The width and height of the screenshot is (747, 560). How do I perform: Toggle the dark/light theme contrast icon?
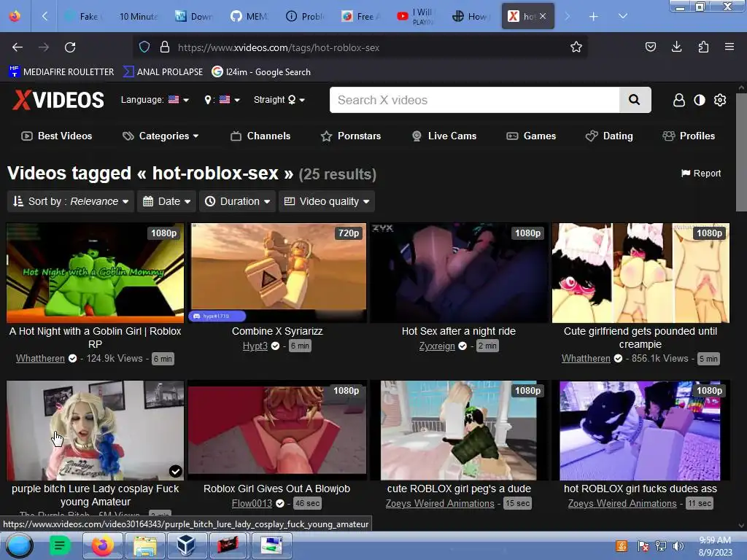[700, 100]
